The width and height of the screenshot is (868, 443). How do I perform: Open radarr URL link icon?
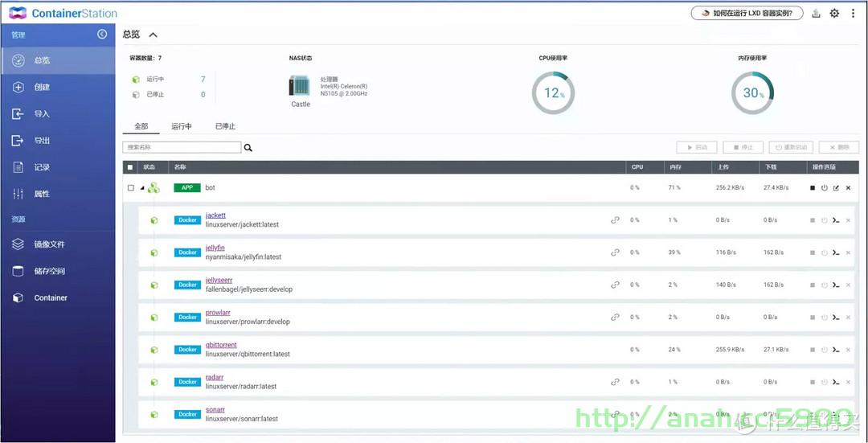pos(615,382)
